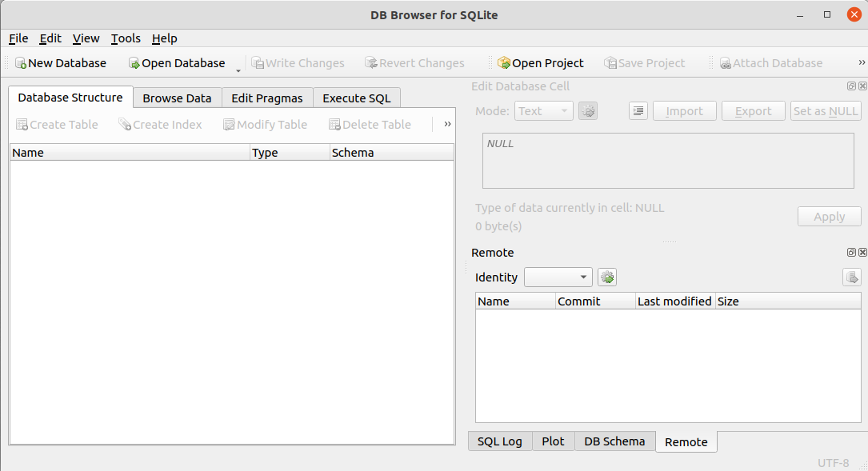
Task: Click the Apply button
Action: point(830,217)
